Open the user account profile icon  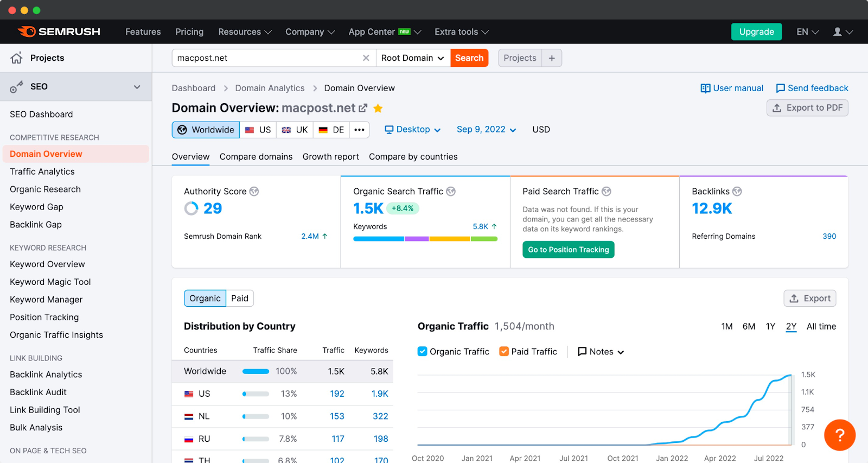838,32
